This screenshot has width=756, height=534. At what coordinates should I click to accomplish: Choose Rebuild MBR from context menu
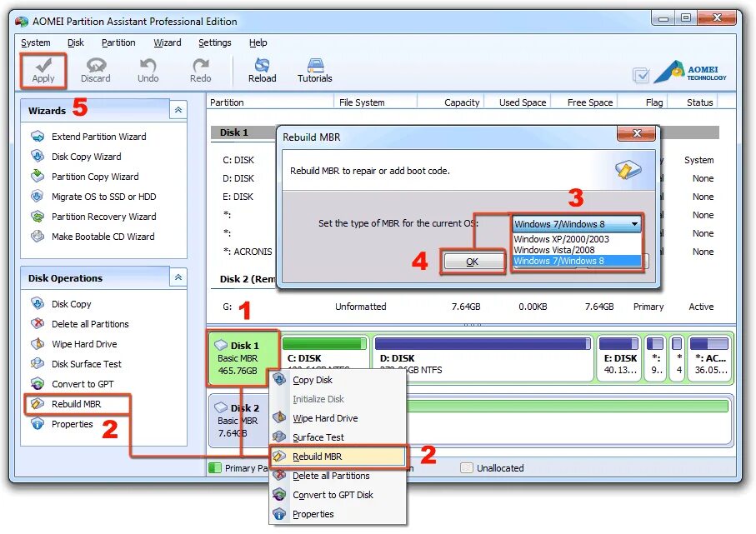coord(338,457)
